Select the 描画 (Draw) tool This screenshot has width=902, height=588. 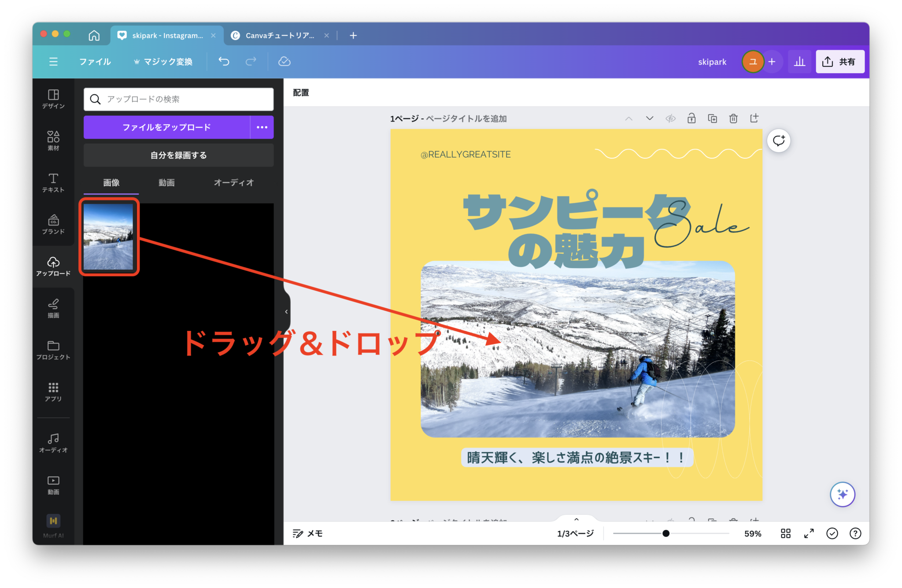[53, 308]
